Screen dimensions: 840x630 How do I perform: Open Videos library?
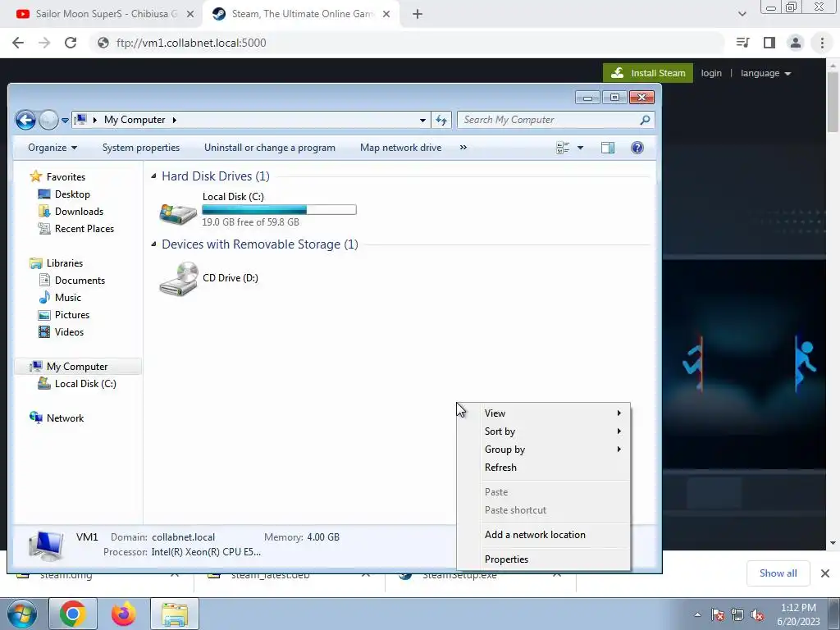pos(61,332)
